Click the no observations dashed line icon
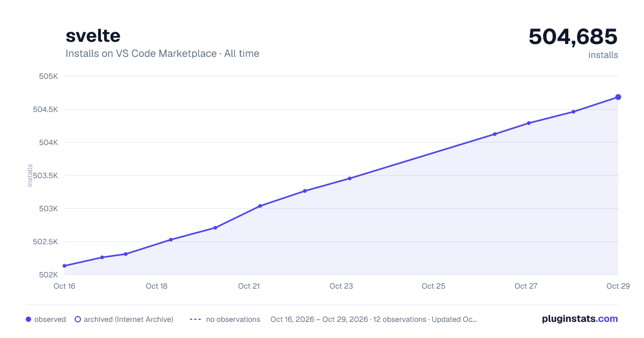 (x=195, y=319)
